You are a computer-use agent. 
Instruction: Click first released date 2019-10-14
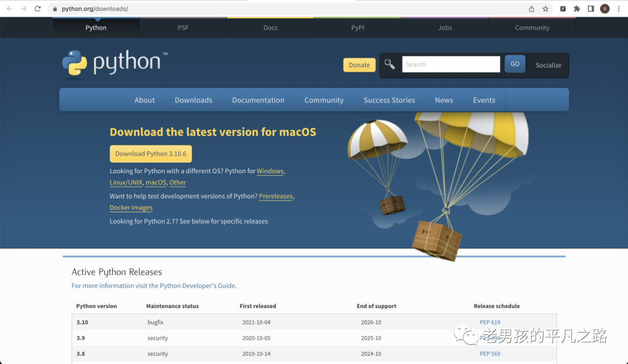coord(256,354)
